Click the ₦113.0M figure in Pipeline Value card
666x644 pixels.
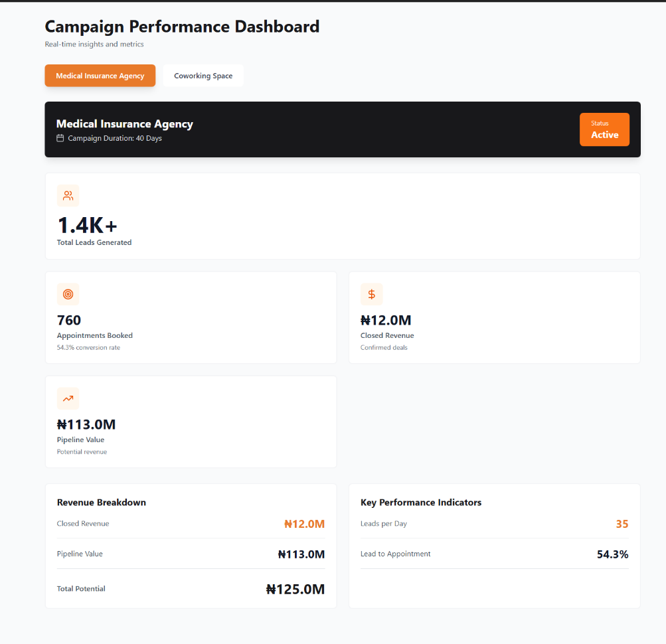tap(86, 424)
